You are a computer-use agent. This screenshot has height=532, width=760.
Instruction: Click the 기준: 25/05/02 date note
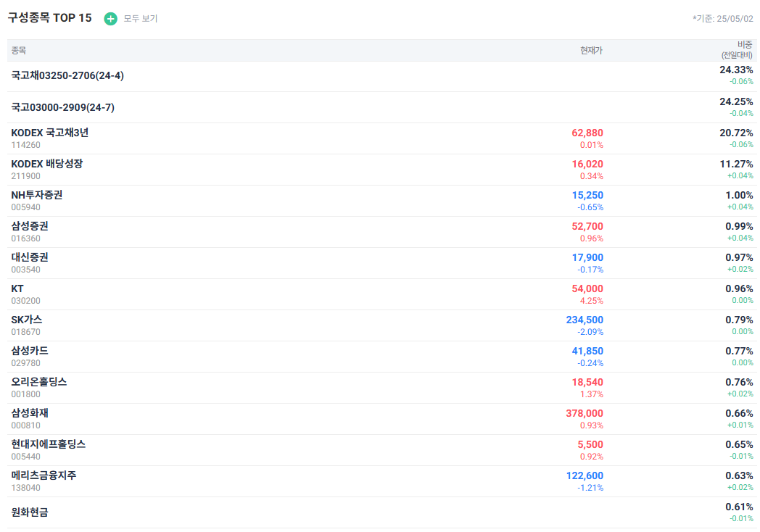click(723, 18)
